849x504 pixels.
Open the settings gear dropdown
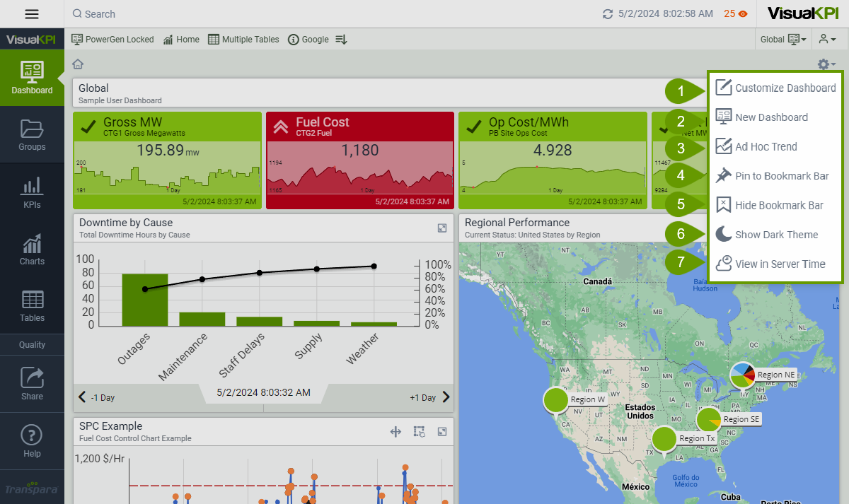pyautogui.click(x=826, y=64)
